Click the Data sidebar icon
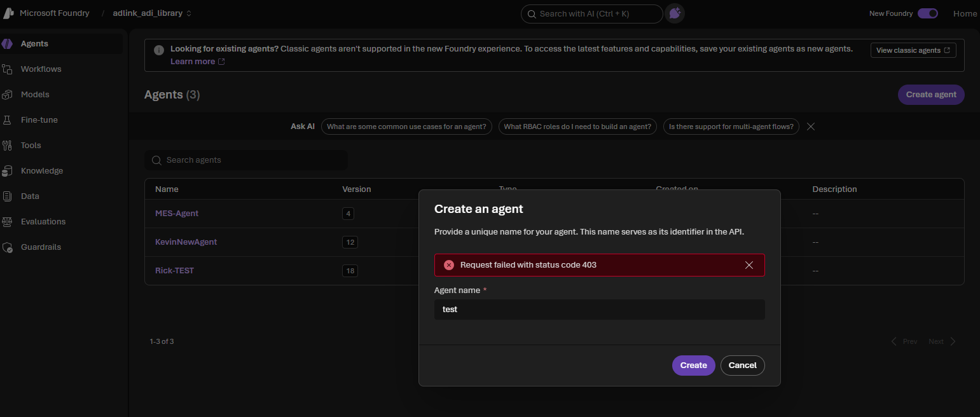The width and height of the screenshot is (980, 417). pyautogui.click(x=8, y=196)
